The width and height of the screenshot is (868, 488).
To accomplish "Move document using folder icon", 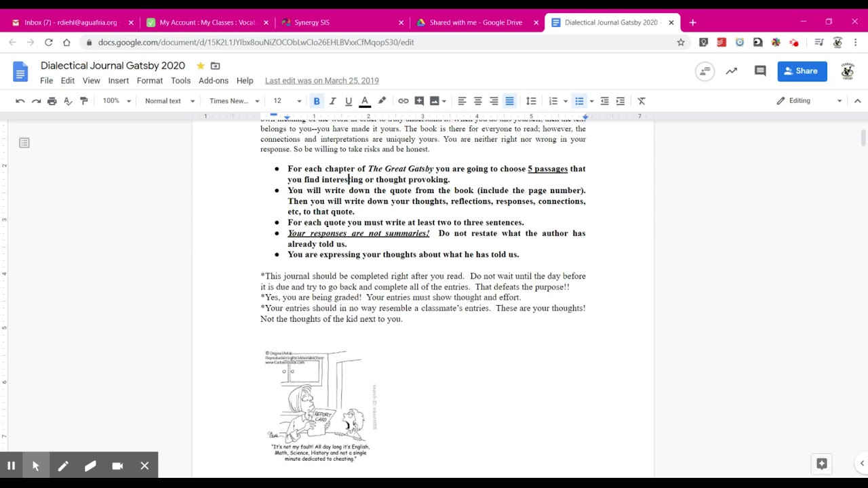I will click(x=215, y=66).
